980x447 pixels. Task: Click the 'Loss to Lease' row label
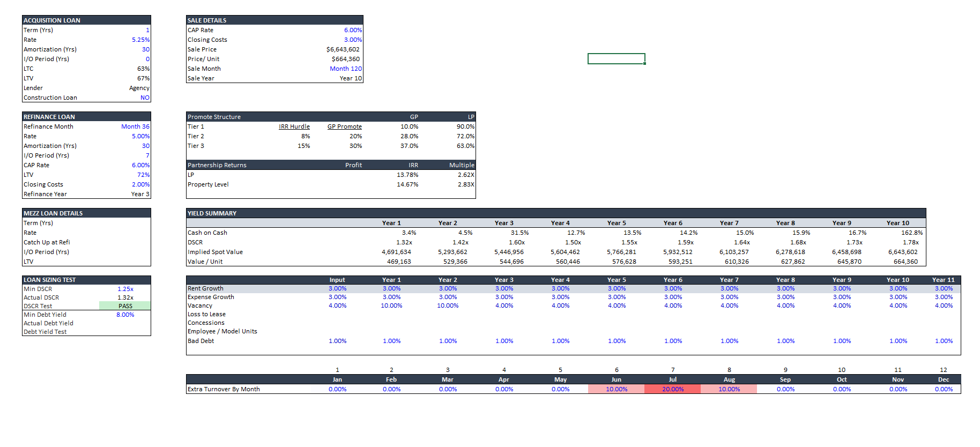coord(206,314)
